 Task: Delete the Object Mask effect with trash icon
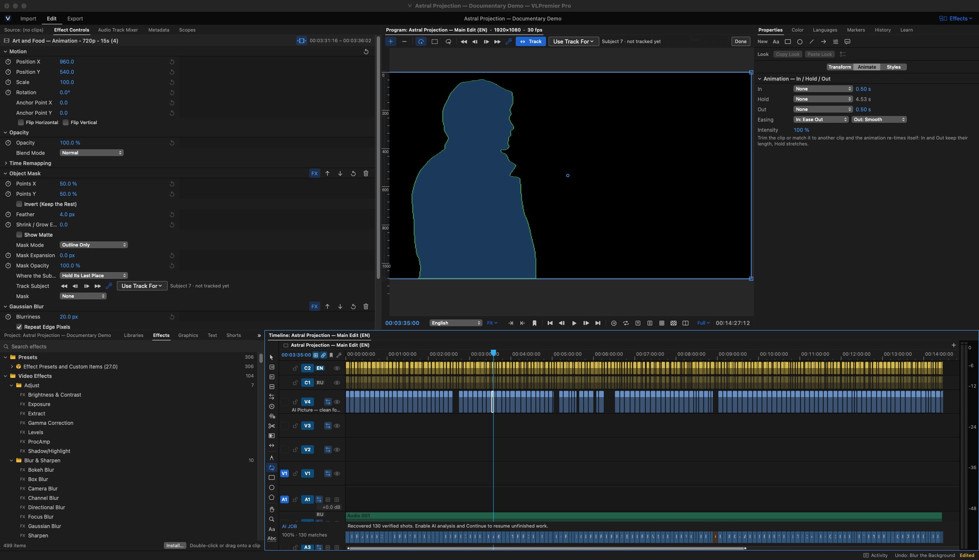(366, 174)
